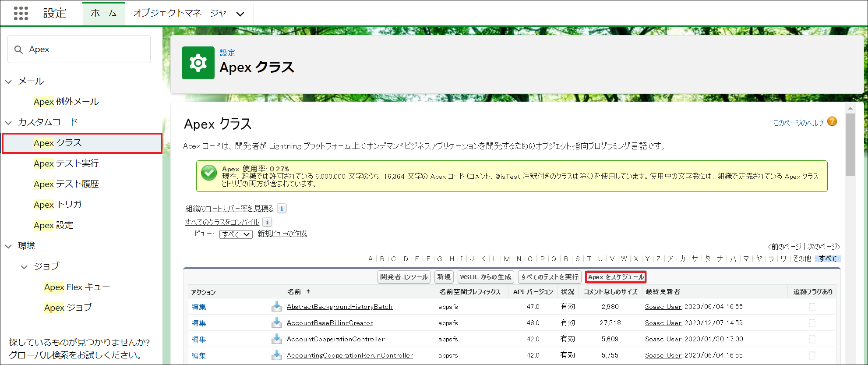This screenshot has width=868, height=365.
Task: Click info icon beside 組織のコードカバー率を見積る
Action: click(x=282, y=209)
